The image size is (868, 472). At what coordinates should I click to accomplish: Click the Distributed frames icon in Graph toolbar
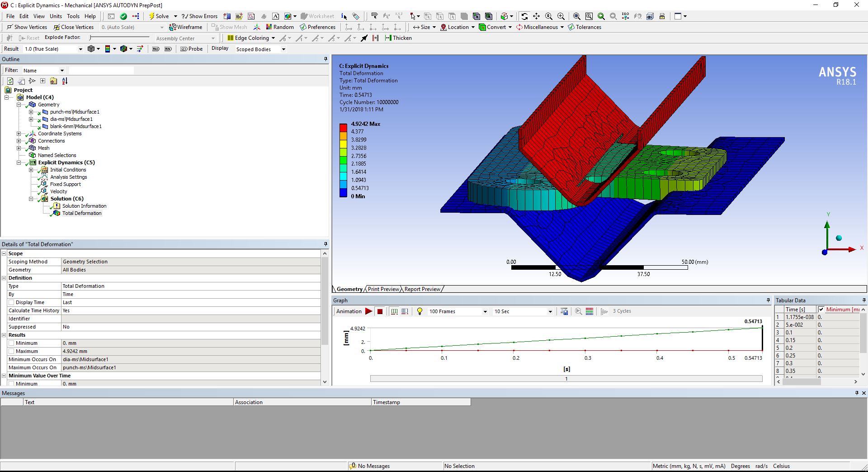click(x=394, y=311)
